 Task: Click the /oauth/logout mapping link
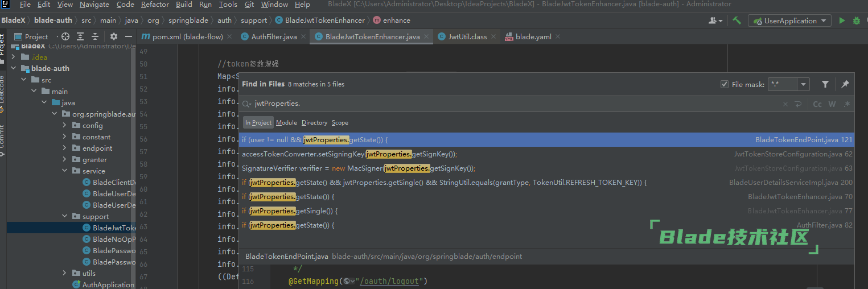(389, 281)
